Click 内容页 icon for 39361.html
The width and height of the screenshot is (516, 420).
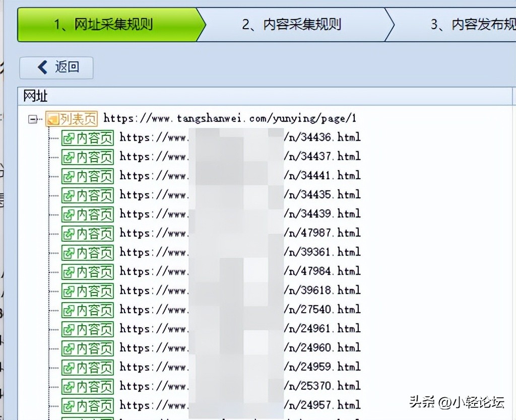point(88,253)
